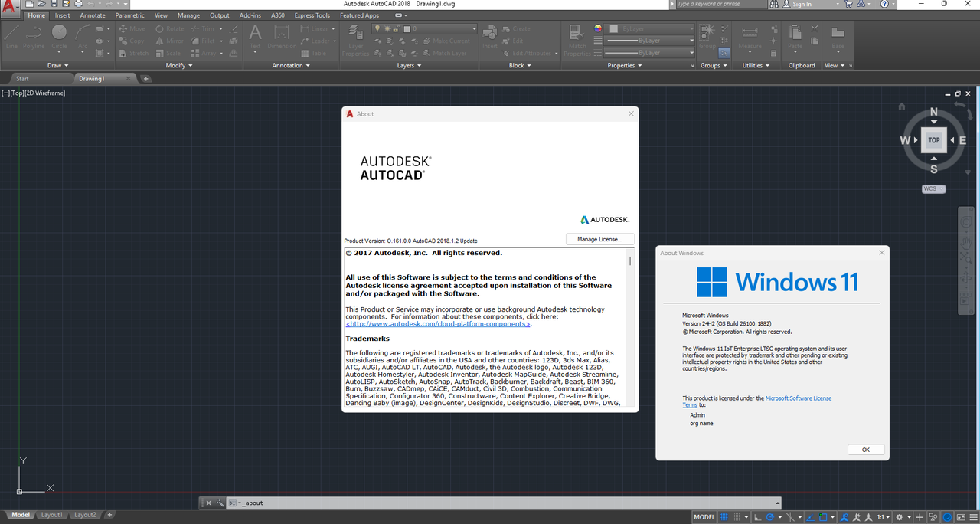Click the AutoCAD application menu logo

tap(10, 9)
